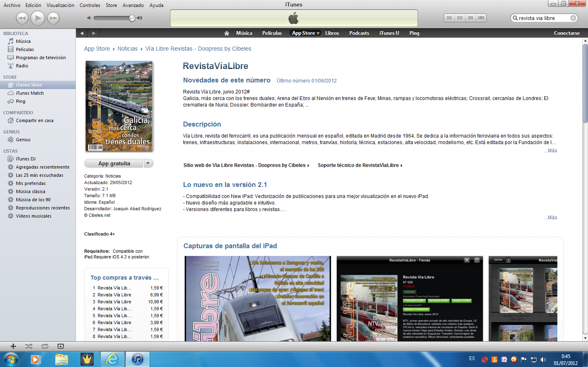Screen dimensions: 588x367
Task: Click the Play button
Action: 38,18
